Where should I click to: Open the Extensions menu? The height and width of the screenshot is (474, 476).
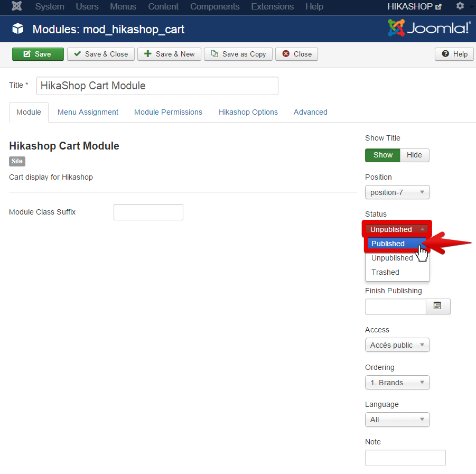[272, 6]
